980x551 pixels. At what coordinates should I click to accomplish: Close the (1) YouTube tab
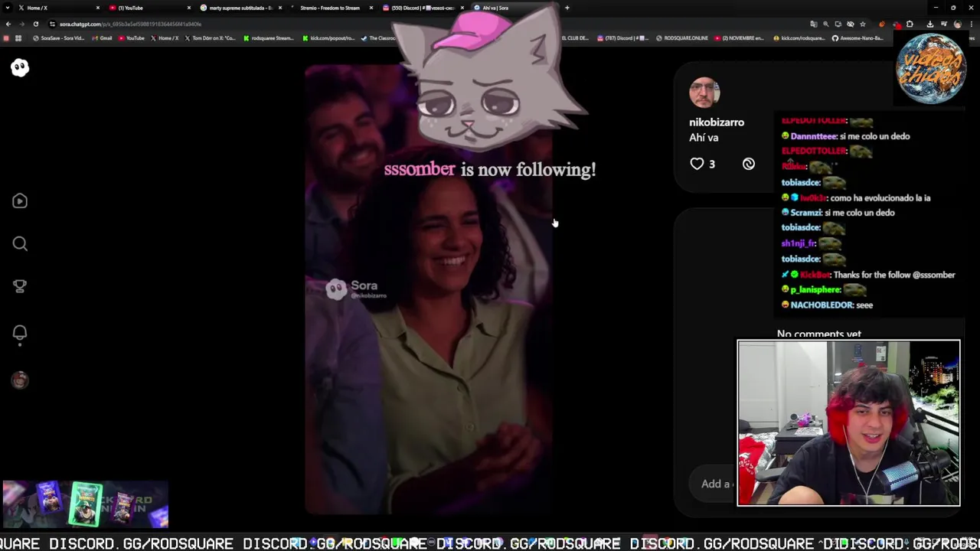(x=189, y=8)
